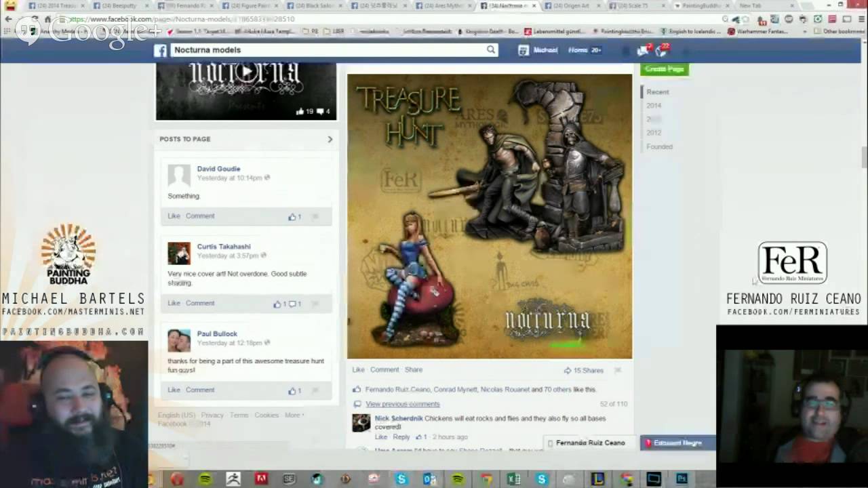Open the Cookies footer link
The width and height of the screenshot is (868, 488).
coord(267,415)
